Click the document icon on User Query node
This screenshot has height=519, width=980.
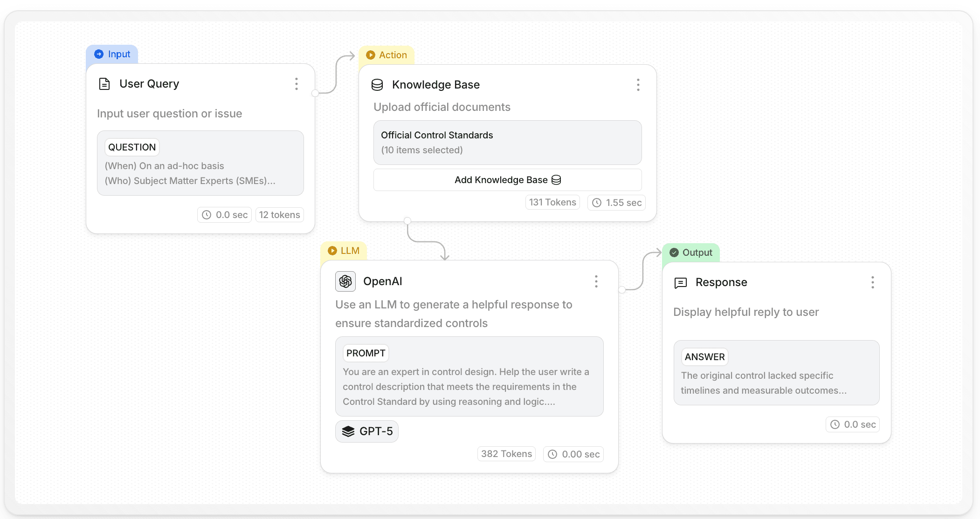click(104, 84)
